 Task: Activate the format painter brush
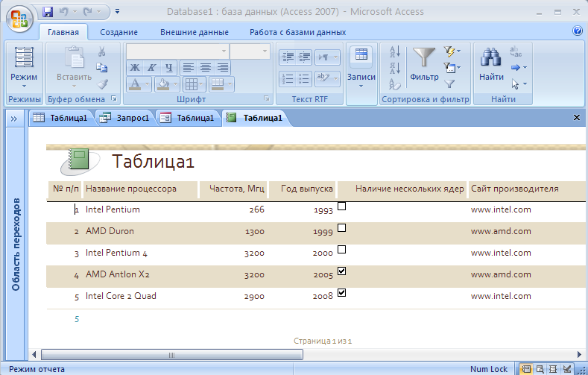tap(102, 83)
